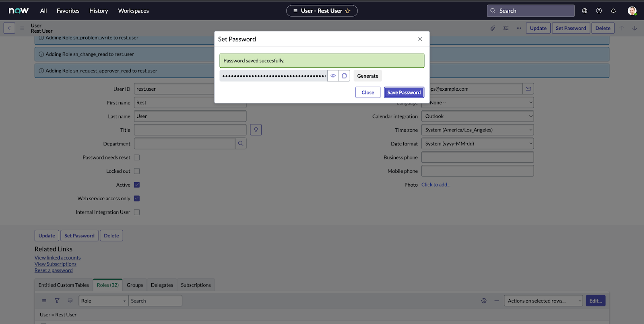Image resolution: width=644 pixels, height=324 pixels.
Task: Open the personalize list gear icon
Action: click(484, 301)
